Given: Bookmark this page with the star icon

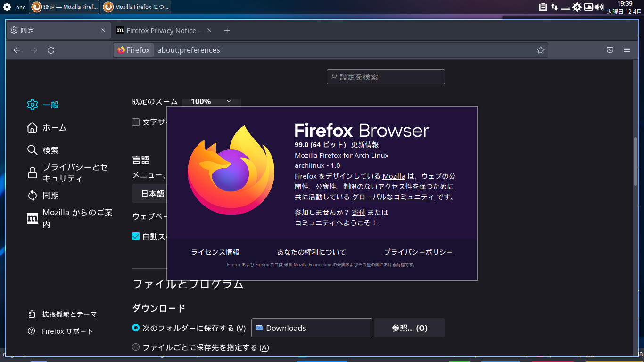Looking at the screenshot, I should point(541,50).
